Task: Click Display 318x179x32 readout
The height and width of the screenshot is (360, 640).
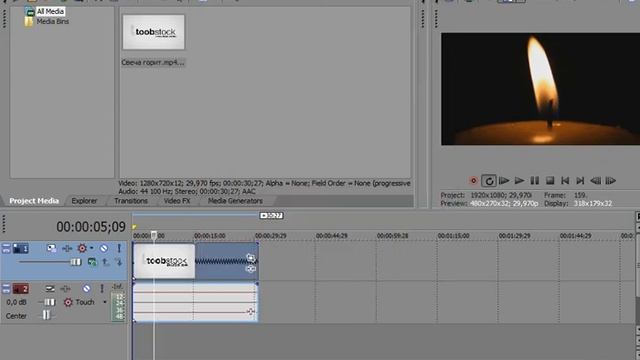Action: pyautogui.click(x=578, y=203)
